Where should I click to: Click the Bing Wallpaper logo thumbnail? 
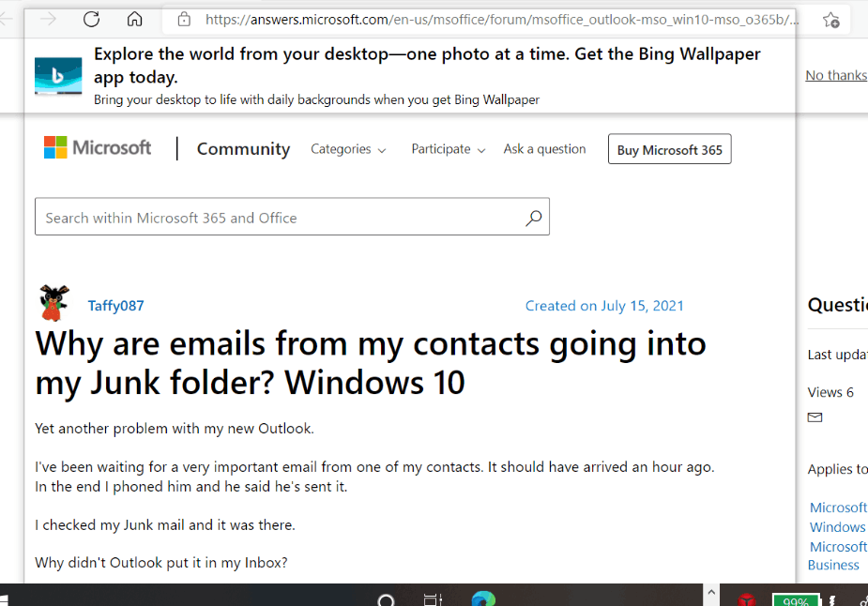pyautogui.click(x=58, y=76)
